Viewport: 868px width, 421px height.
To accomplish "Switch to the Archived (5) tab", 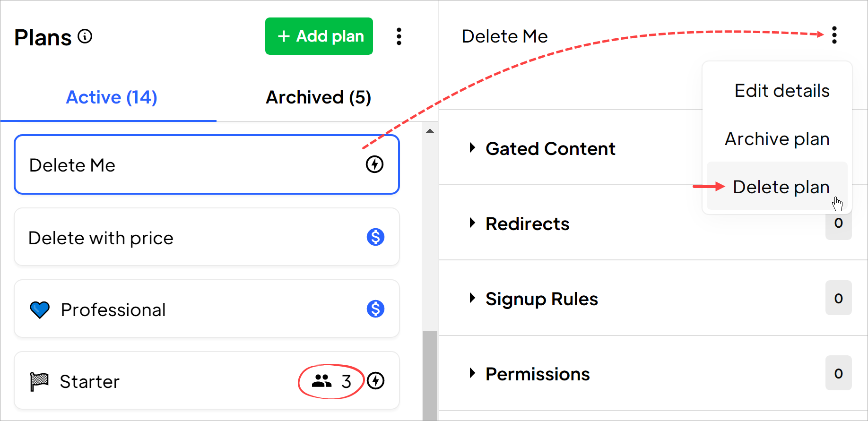I will click(x=318, y=97).
